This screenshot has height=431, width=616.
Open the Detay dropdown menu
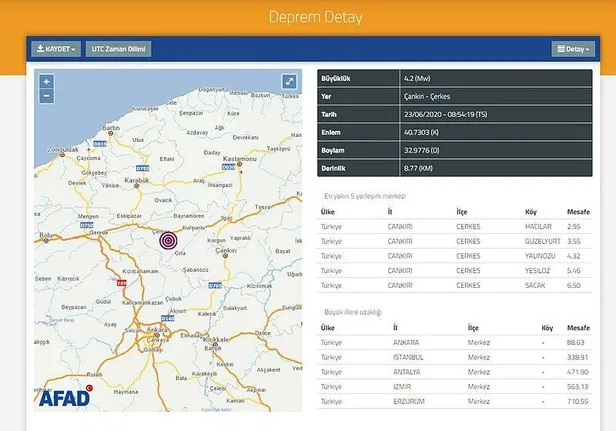tap(571, 48)
